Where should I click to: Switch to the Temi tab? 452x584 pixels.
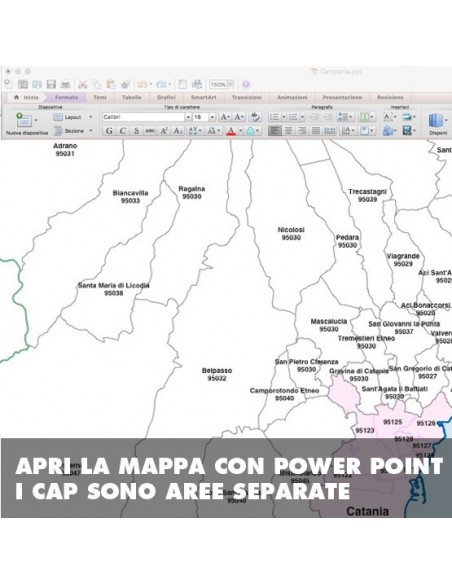(x=100, y=97)
